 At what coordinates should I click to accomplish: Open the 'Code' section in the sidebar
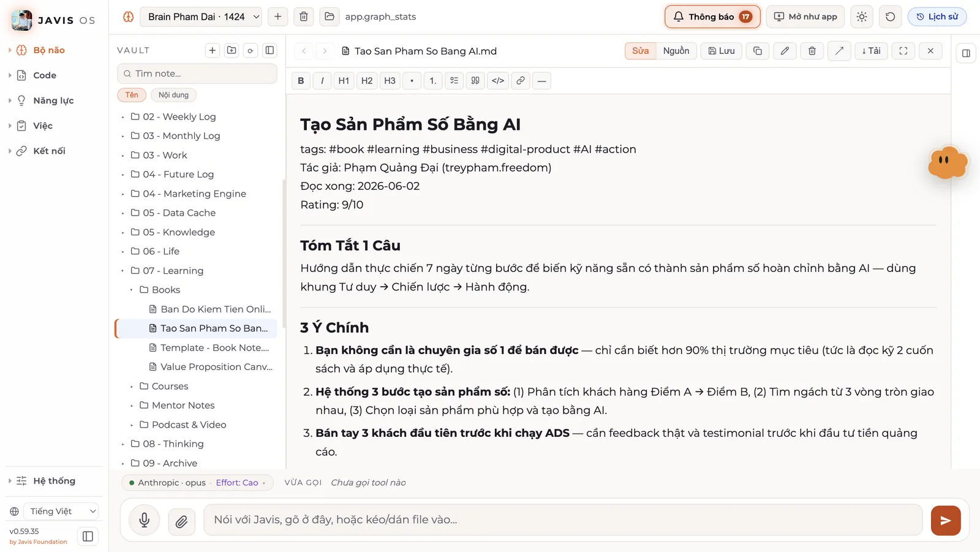click(44, 75)
